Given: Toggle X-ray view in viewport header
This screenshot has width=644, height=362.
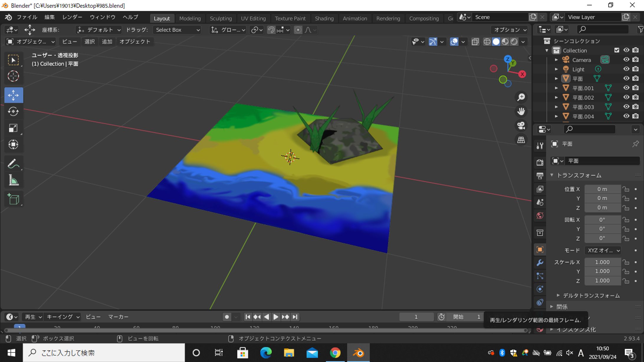Looking at the screenshot, I should pyautogui.click(x=475, y=42).
